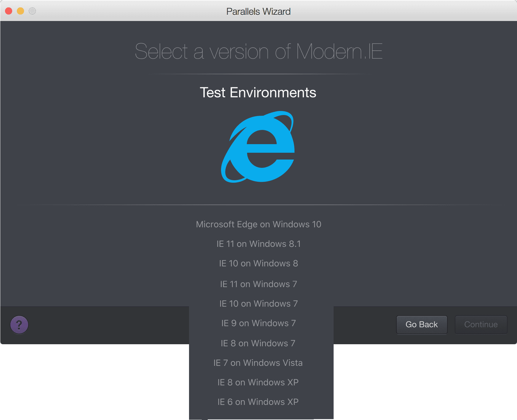Pick IE 8 on Windows XP
The width and height of the screenshot is (517, 420).
point(258,382)
